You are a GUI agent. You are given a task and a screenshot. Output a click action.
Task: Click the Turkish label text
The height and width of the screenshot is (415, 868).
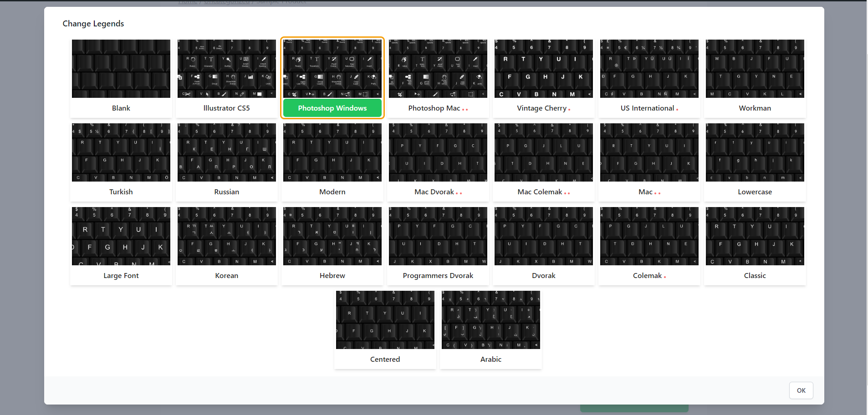pos(121,192)
